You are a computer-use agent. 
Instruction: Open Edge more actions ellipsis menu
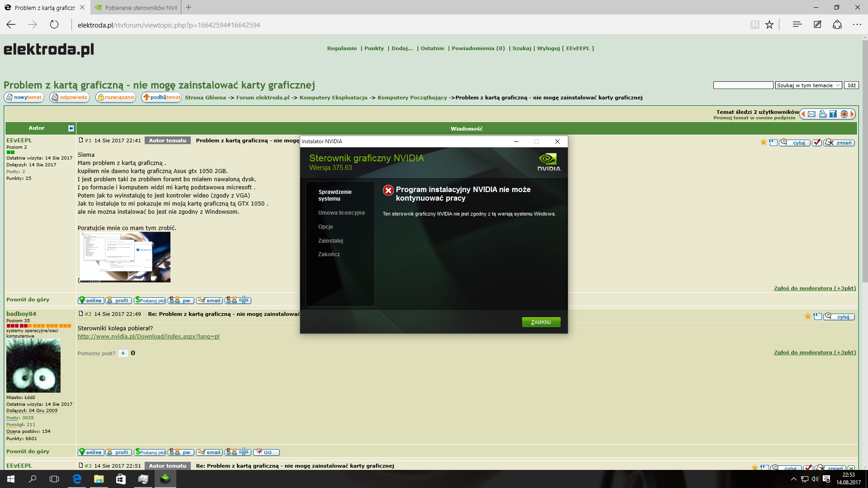tap(857, 24)
